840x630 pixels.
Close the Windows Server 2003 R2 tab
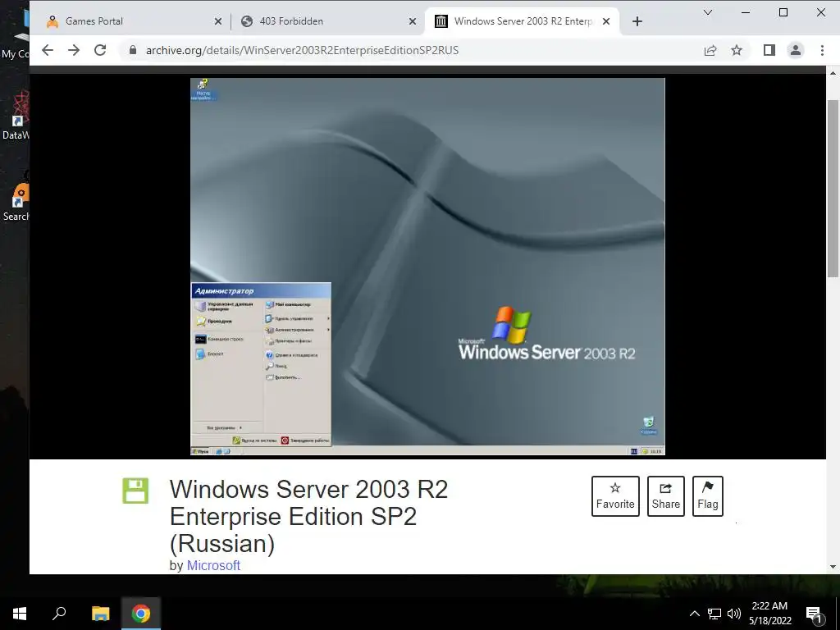[x=606, y=21]
